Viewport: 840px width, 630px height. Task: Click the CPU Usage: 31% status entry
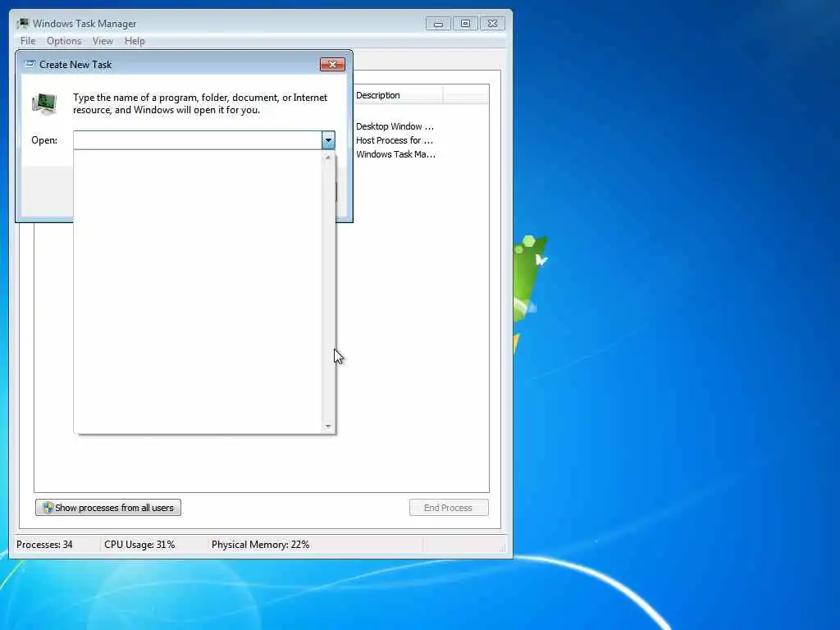coord(139,545)
